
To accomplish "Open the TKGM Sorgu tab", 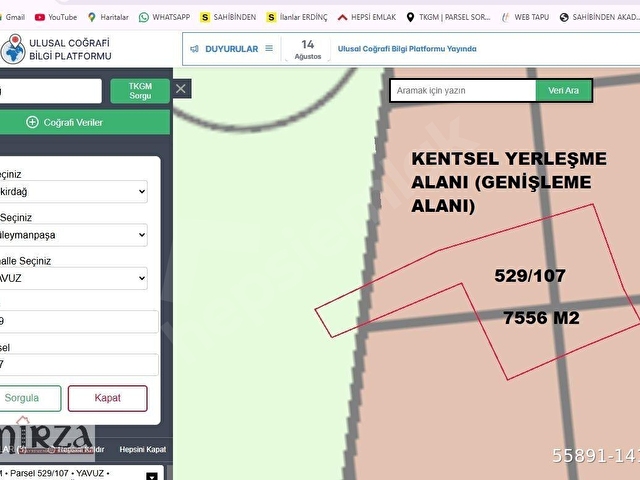I will pos(140,91).
